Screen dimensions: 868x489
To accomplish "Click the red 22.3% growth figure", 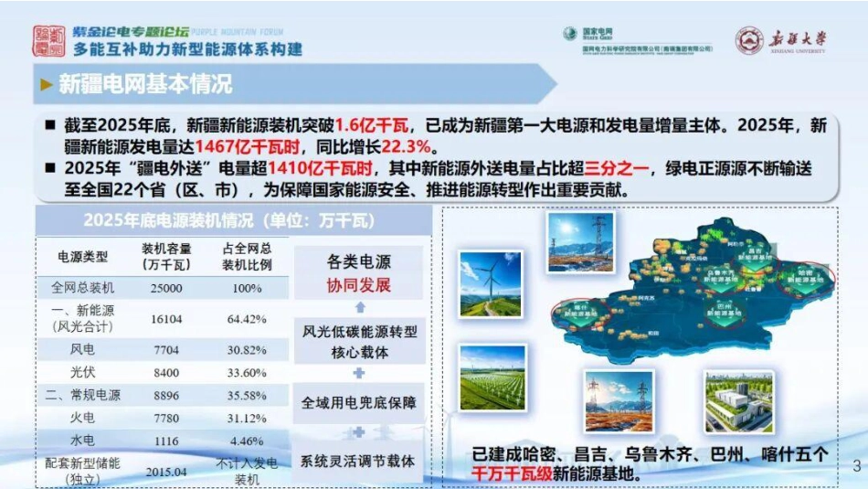I will point(407,147).
